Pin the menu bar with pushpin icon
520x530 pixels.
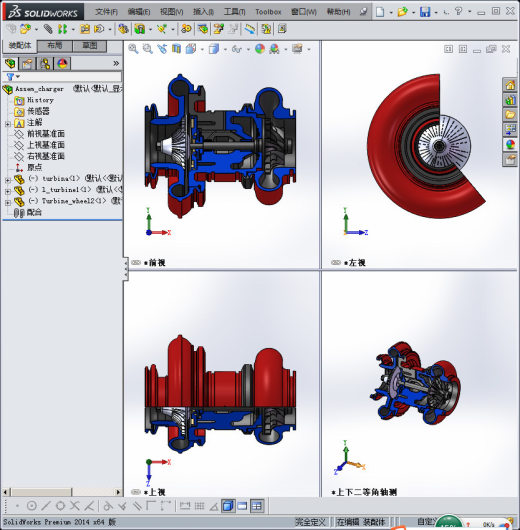pos(363,12)
